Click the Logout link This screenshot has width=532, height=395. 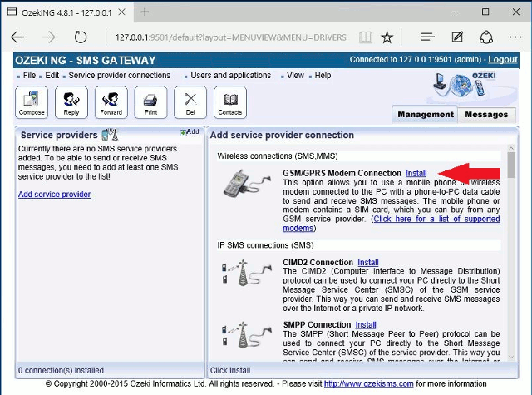[502, 60]
